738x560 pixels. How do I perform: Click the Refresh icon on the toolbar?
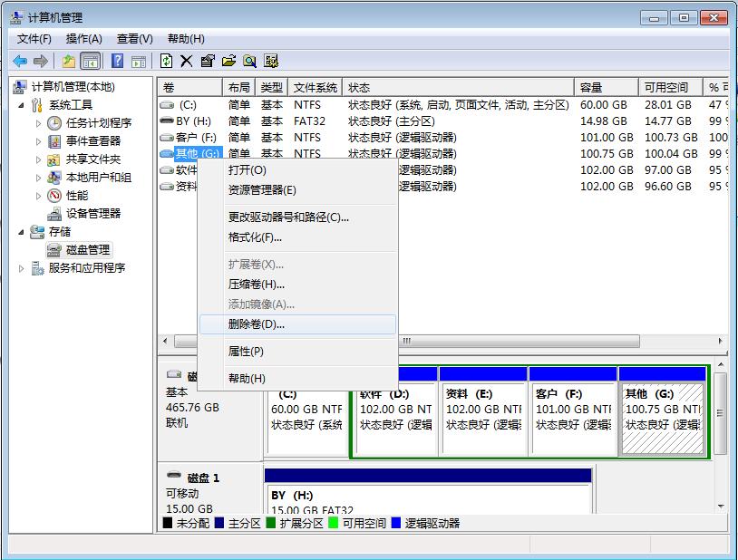click(x=166, y=61)
